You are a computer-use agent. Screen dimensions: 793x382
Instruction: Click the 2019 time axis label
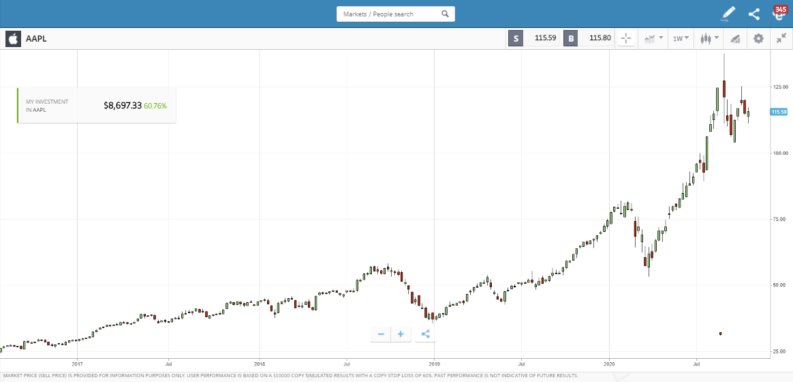click(x=434, y=363)
